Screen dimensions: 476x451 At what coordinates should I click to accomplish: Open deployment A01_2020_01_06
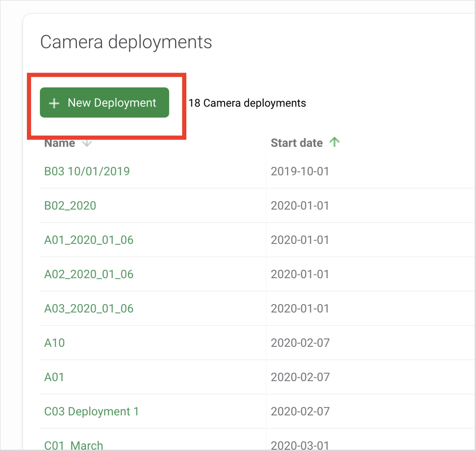tap(89, 240)
